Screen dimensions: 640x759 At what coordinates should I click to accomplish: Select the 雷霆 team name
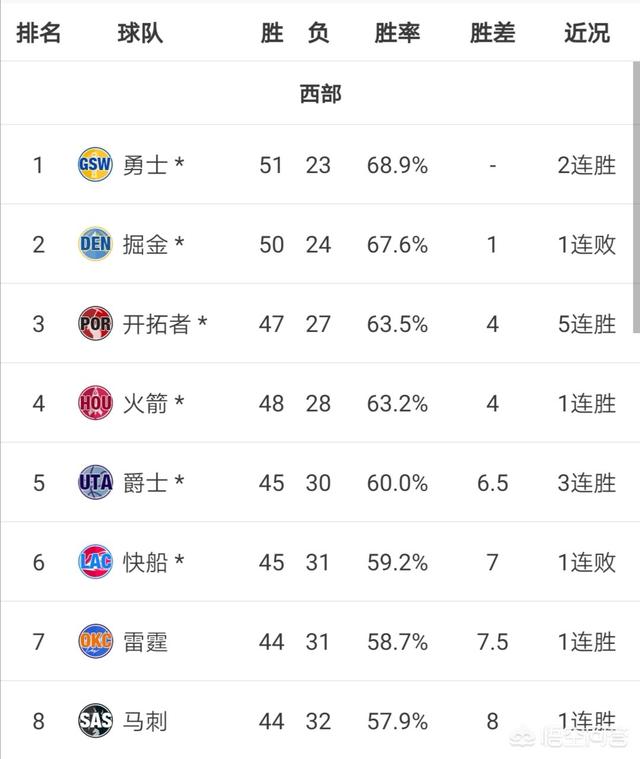click(x=145, y=642)
